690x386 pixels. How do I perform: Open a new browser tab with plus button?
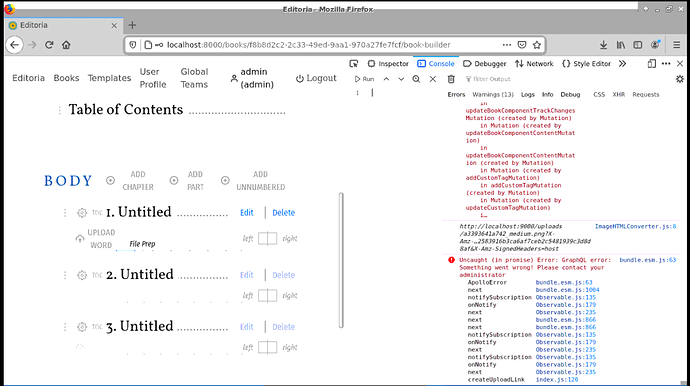132,26
